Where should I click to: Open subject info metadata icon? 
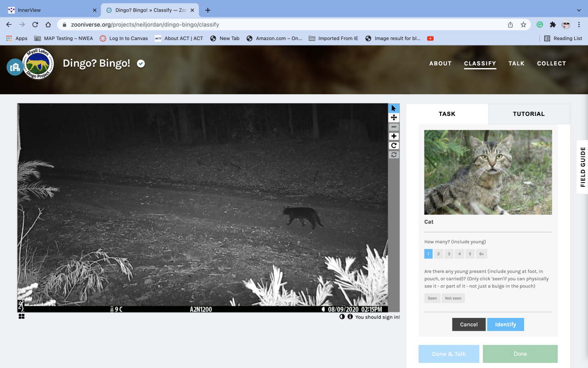pos(350,316)
